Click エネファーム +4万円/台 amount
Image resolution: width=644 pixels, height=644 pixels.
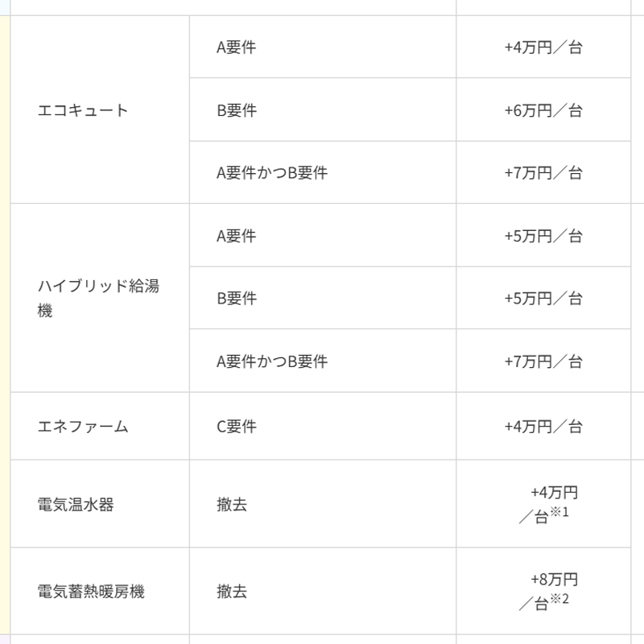[x=543, y=427]
